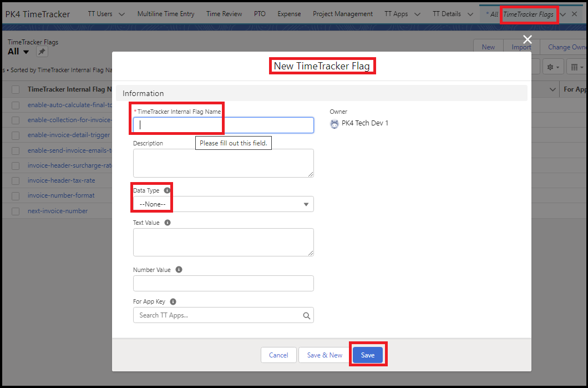The width and height of the screenshot is (588, 388).
Task: Click the info icon beside Number Value
Action: pyautogui.click(x=179, y=269)
